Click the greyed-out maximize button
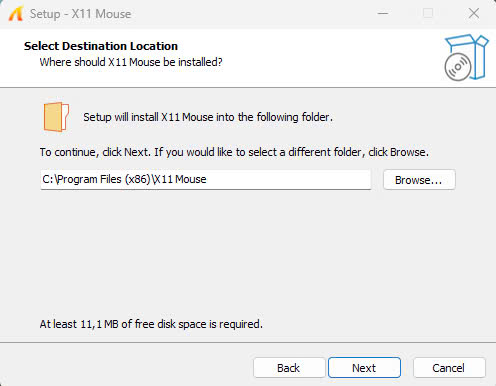Viewport: 496px width, 386px height. tap(428, 14)
